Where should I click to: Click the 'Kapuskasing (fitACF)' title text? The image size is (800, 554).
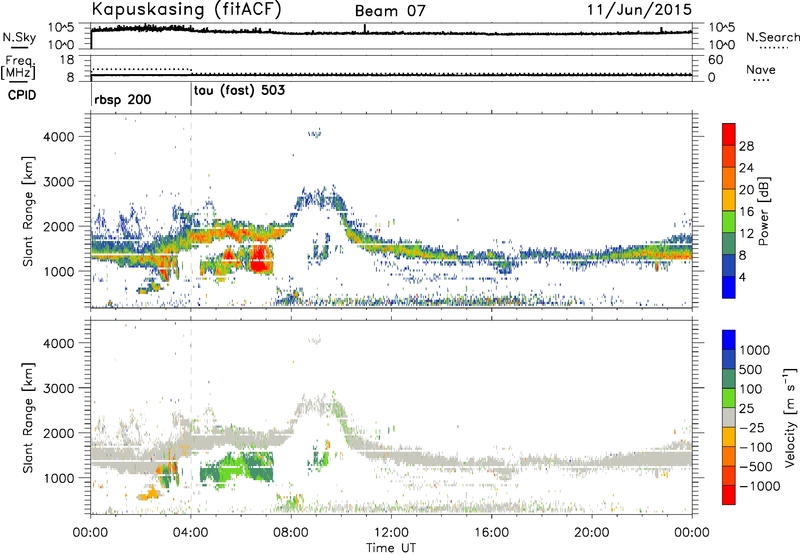186,9
